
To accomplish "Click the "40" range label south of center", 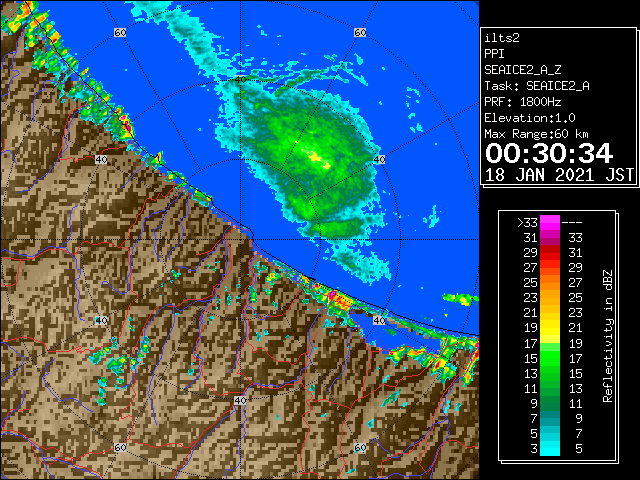I will tap(240, 400).
